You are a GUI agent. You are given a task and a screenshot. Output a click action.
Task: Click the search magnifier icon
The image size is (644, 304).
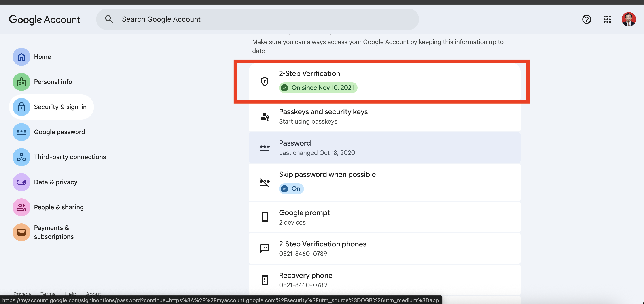click(109, 19)
